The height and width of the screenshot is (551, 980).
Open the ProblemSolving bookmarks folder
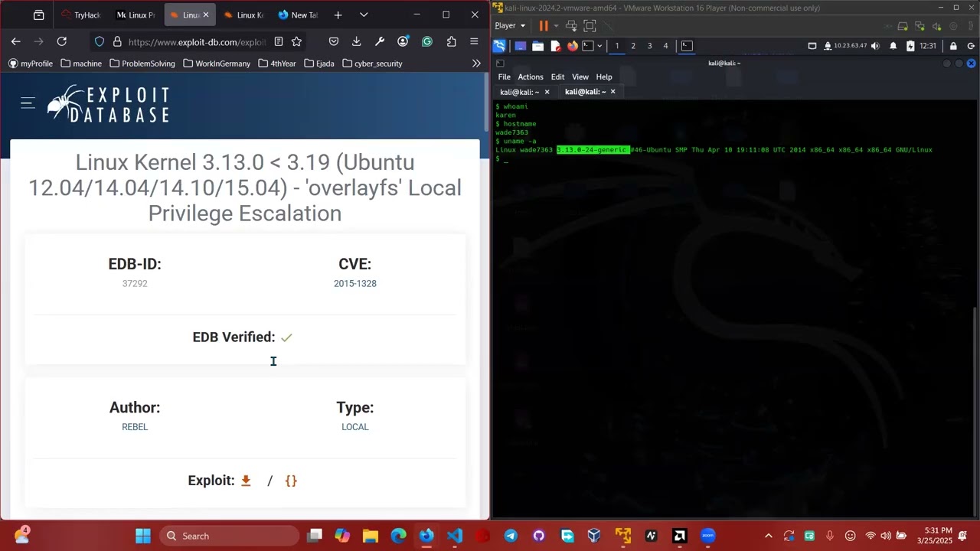142,64
